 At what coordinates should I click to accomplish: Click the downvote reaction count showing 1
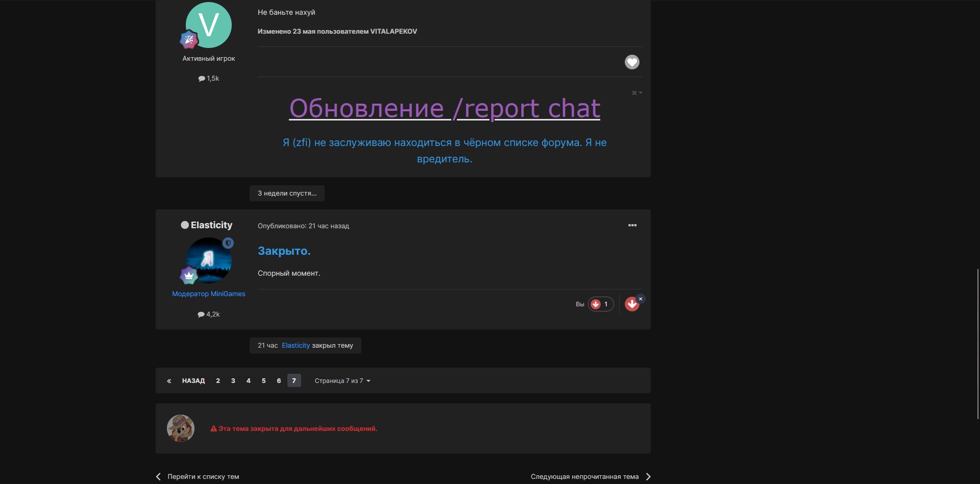(x=601, y=304)
